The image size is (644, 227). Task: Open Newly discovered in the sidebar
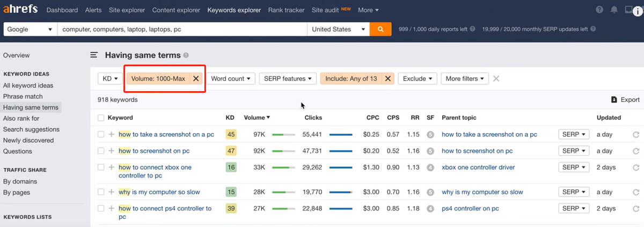pyautogui.click(x=28, y=141)
